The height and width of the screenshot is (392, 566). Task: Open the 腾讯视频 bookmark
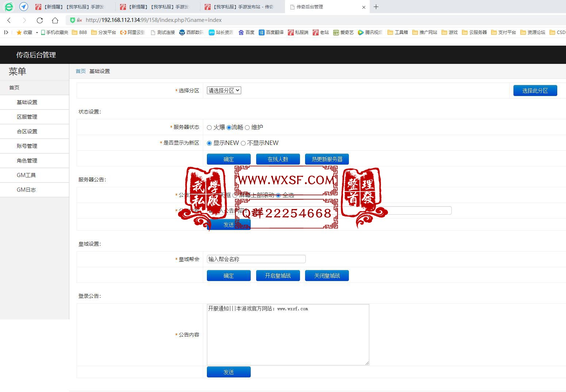tap(370, 32)
